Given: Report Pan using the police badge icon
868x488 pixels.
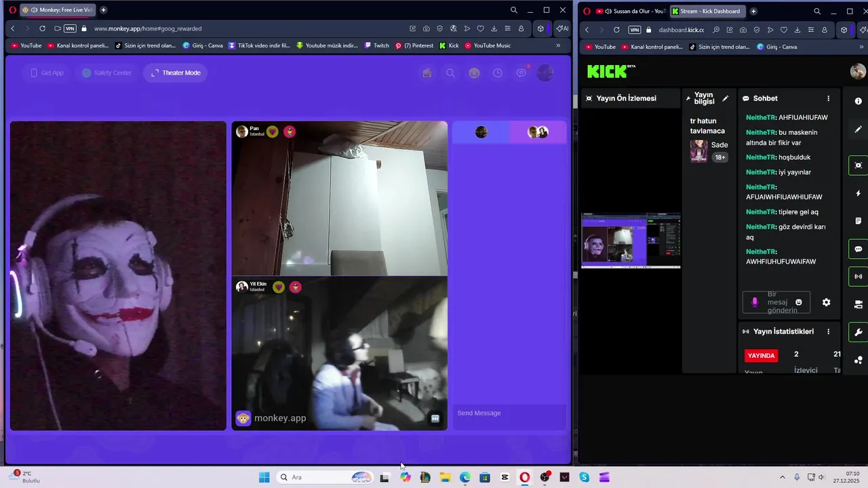Looking at the screenshot, I should tap(290, 131).
